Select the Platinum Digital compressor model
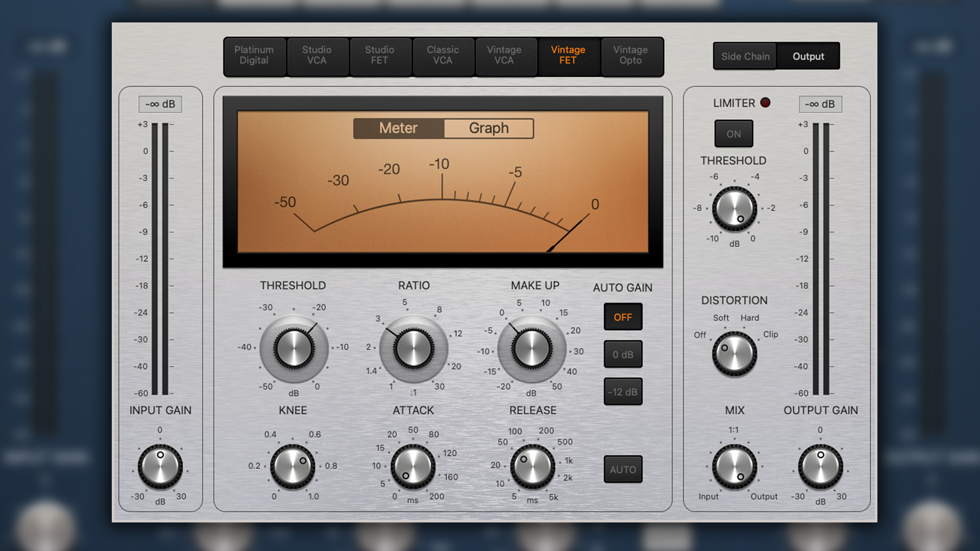The height and width of the screenshot is (551, 980). (254, 56)
